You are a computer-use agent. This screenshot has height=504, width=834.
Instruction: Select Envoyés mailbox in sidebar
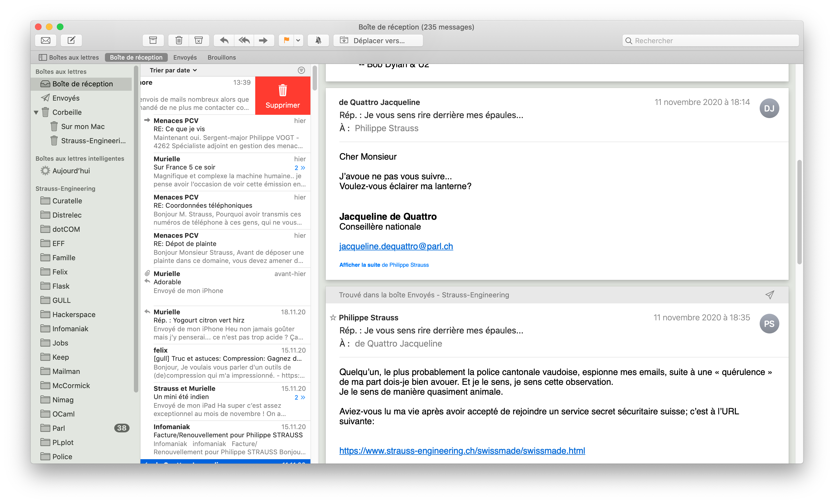click(x=81, y=98)
